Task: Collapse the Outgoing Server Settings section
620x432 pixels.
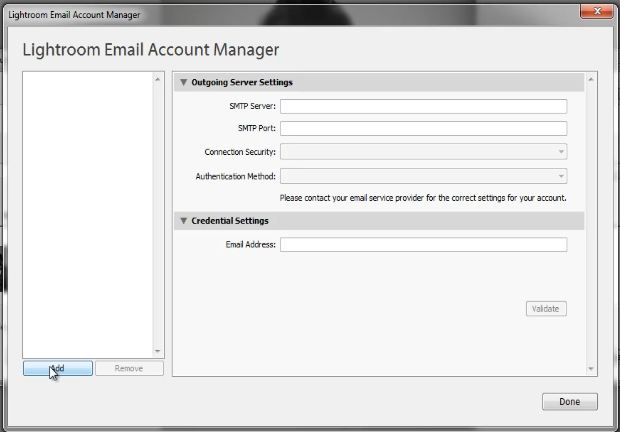Action: (183, 82)
